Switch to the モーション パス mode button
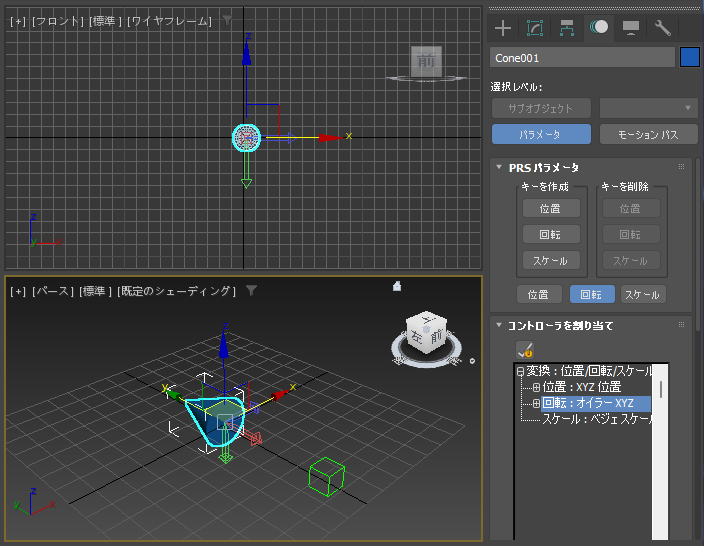 click(649, 134)
